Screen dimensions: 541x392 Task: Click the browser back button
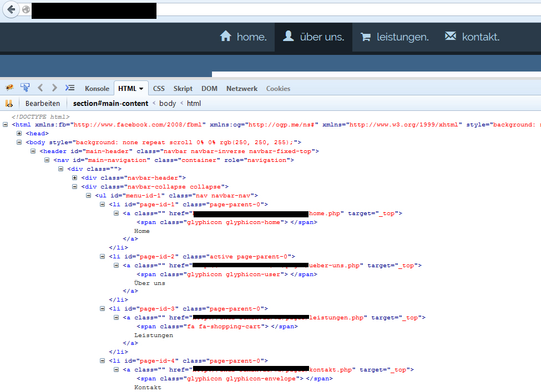tap(10, 9)
